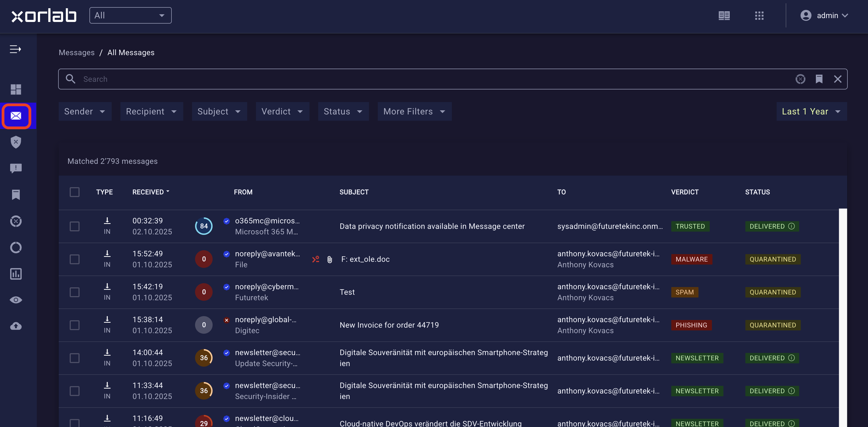The image size is (868, 427).
Task: Select the Test message row checkbox
Action: point(74,292)
